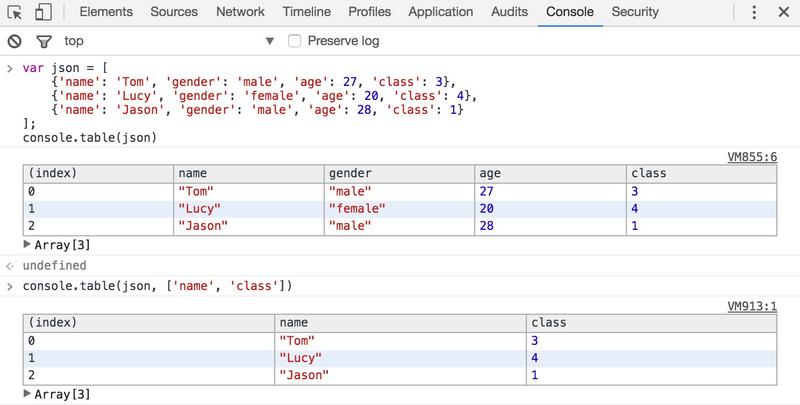Screen dimensions: 800x405
Task: Sort second table by class column header
Action: tap(652, 323)
